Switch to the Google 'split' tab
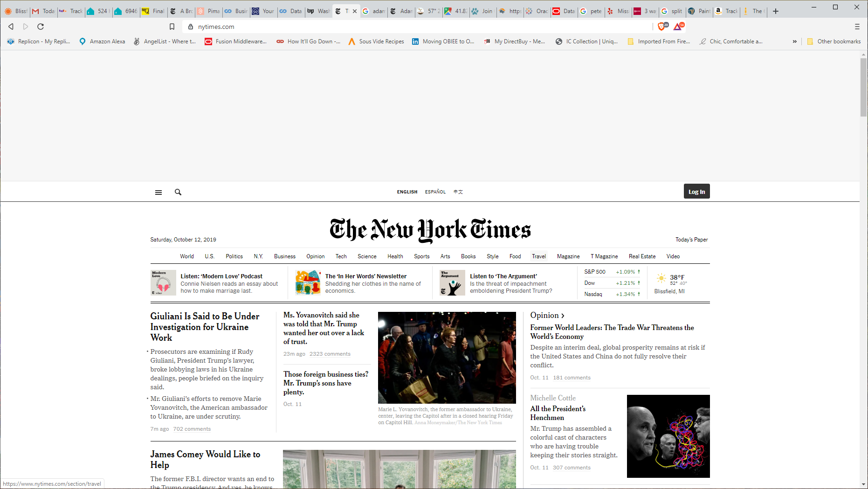Image resolution: width=868 pixels, height=489 pixels. (x=672, y=11)
